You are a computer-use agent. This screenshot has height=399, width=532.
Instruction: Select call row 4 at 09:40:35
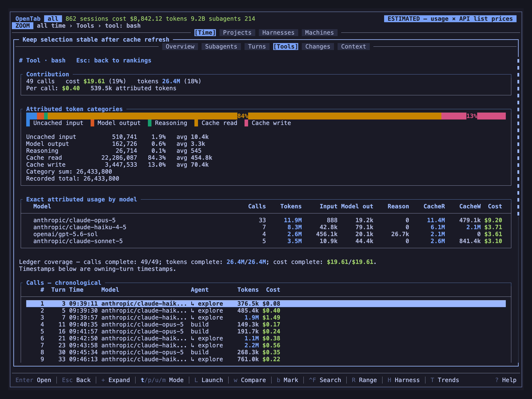[x=266, y=324]
